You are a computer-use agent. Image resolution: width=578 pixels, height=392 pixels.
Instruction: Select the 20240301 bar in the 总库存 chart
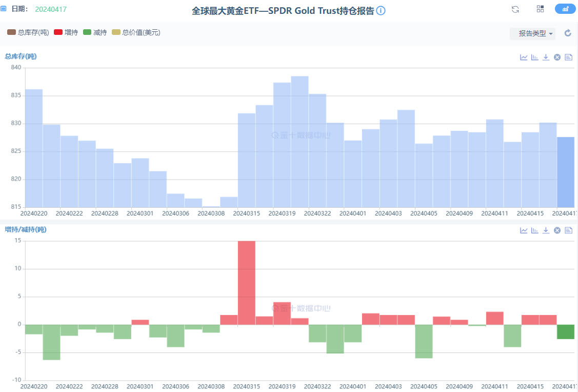click(140, 183)
